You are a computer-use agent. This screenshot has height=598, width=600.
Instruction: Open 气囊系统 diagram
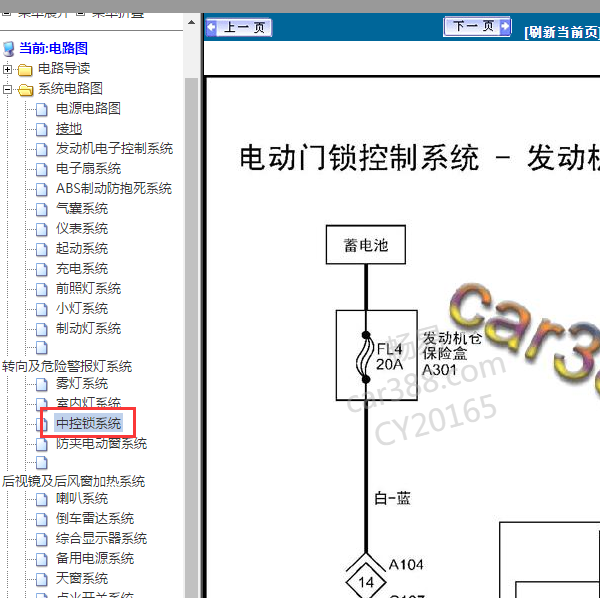82,209
